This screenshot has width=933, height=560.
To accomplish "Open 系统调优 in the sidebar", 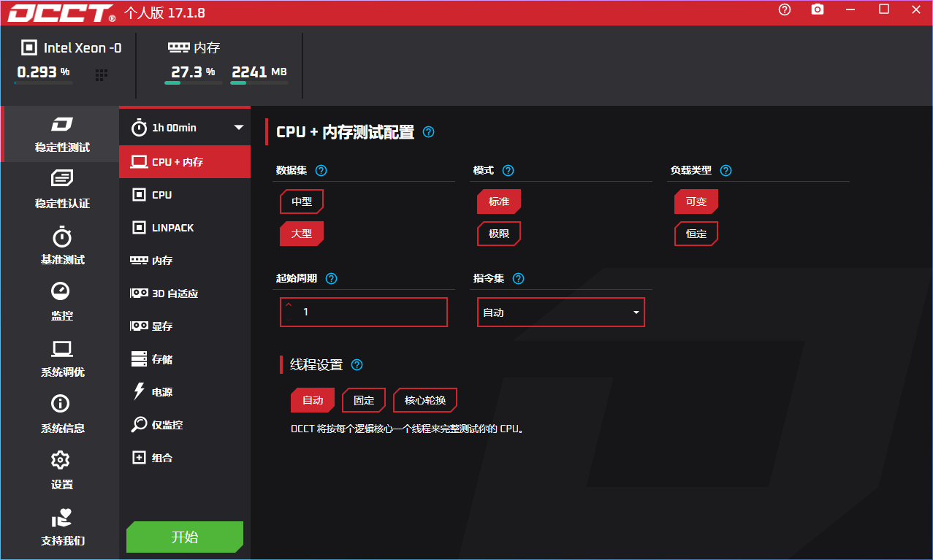I will point(62,359).
